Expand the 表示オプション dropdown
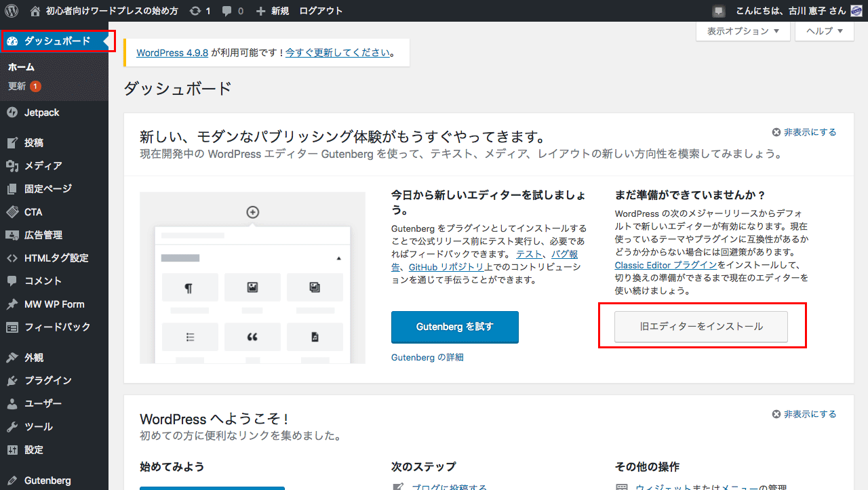Viewport: 868px width, 490px height. tap(743, 31)
